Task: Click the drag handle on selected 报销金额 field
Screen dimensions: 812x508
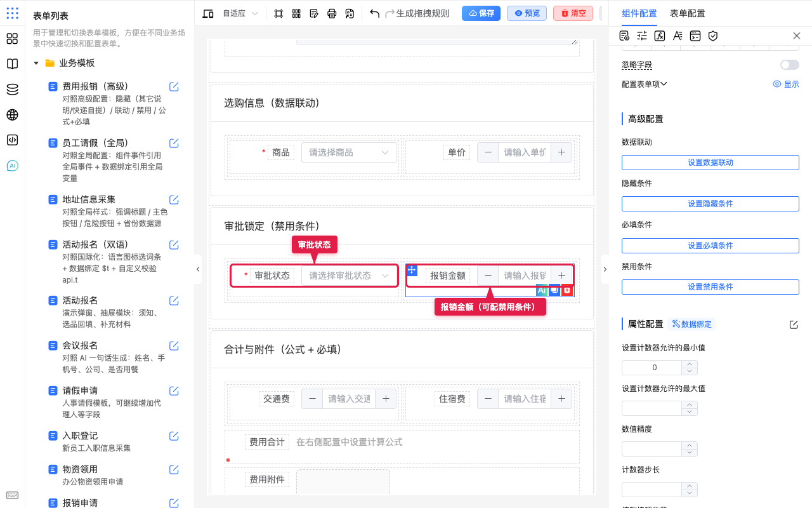Action: click(412, 271)
